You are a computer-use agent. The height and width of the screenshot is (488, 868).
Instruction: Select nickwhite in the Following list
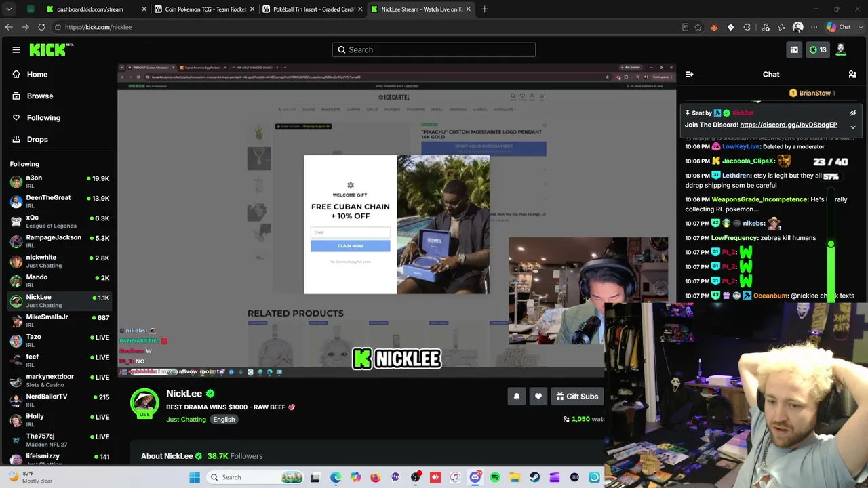click(60, 261)
